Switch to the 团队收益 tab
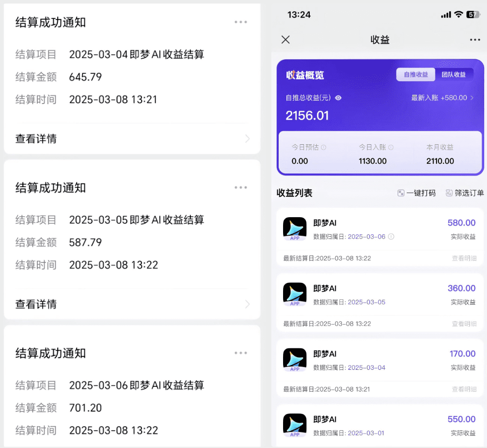The height and width of the screenshot is (448, 487). tap(453, 74)
